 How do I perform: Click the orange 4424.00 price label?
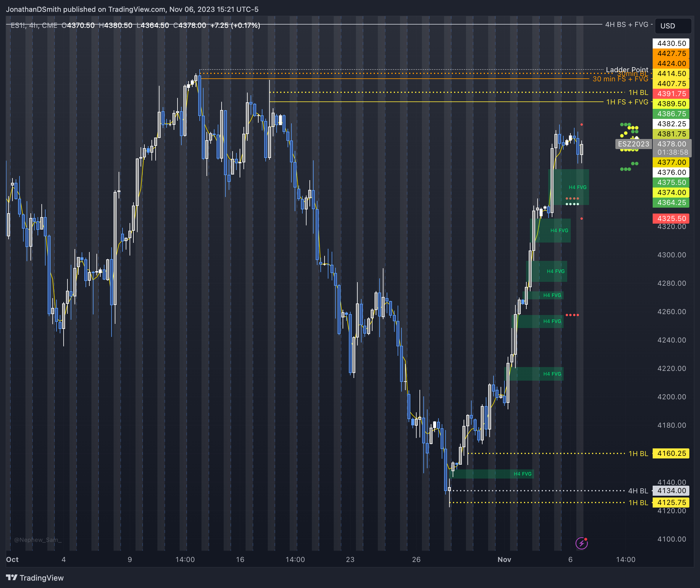coord(671,63)
